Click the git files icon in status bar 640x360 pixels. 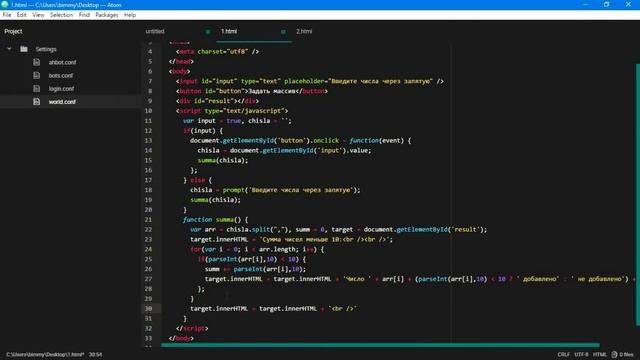[x=614, y=354]
